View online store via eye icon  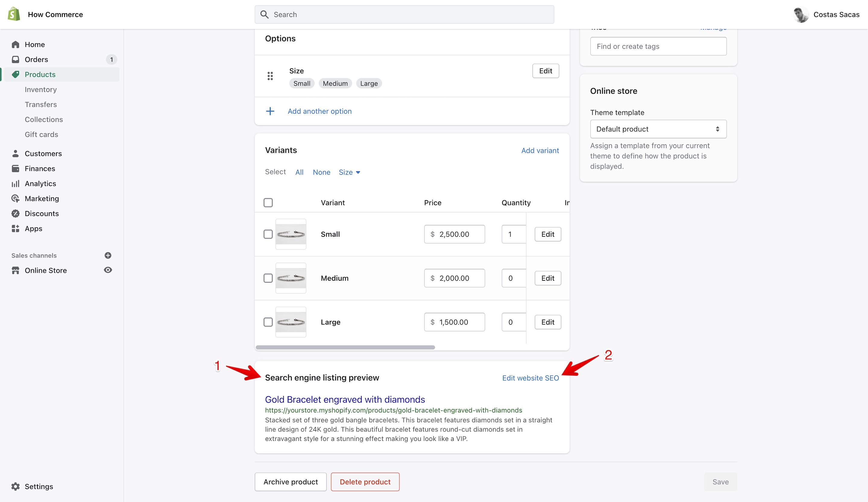(108, 270)
